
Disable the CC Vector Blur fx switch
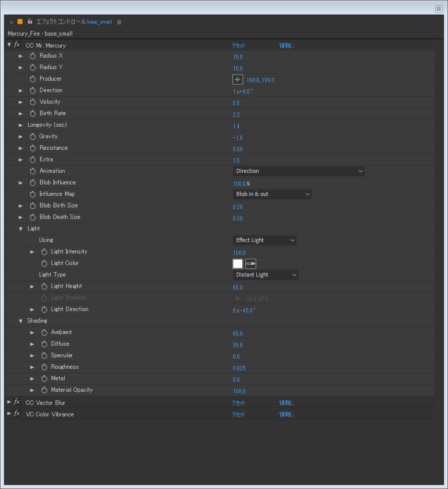tap(17, 402)
